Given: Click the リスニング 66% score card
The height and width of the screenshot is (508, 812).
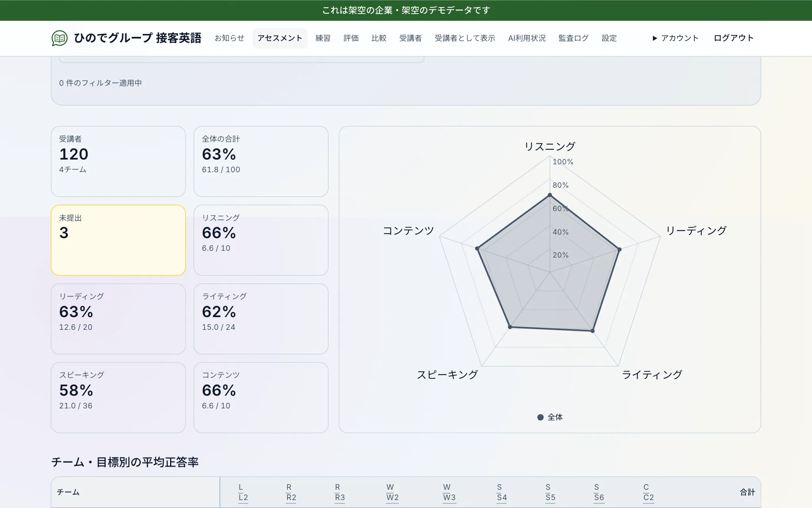Looking at the screenshot, I should coord(261,240).
